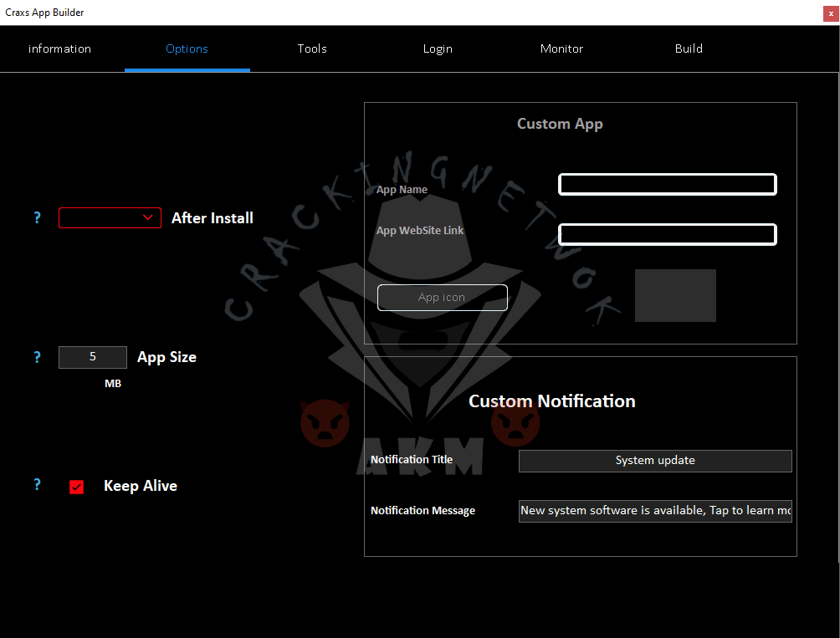Image resolution: width=840 pixels, height=638 pixels.
Task: Expand the After Install dropdown
Action: [x=110, y=218]
